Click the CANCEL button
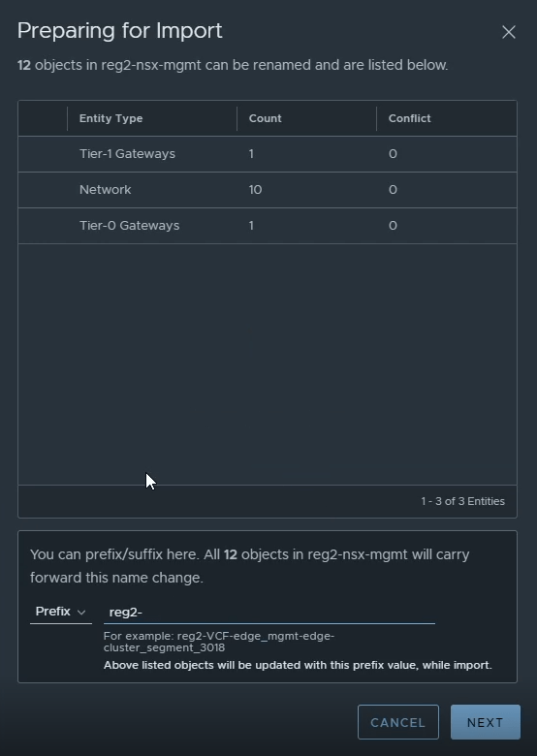 click(398, 722)
